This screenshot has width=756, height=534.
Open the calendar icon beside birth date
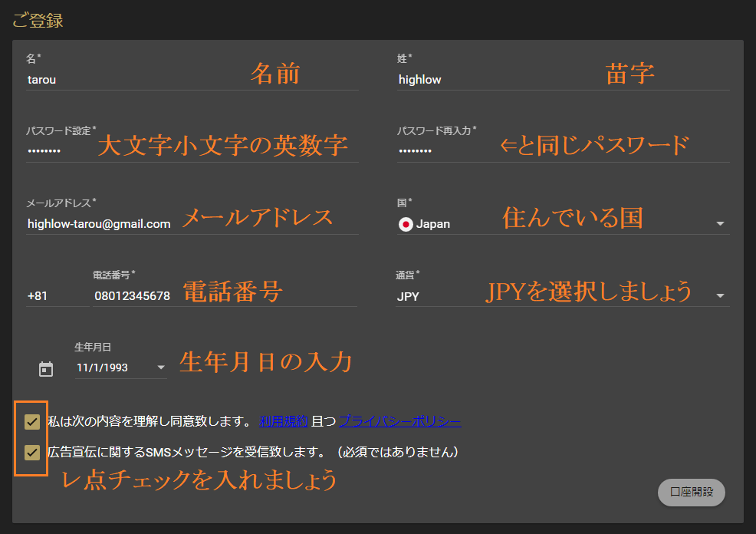pyautogui.click(x=46, y=369)
